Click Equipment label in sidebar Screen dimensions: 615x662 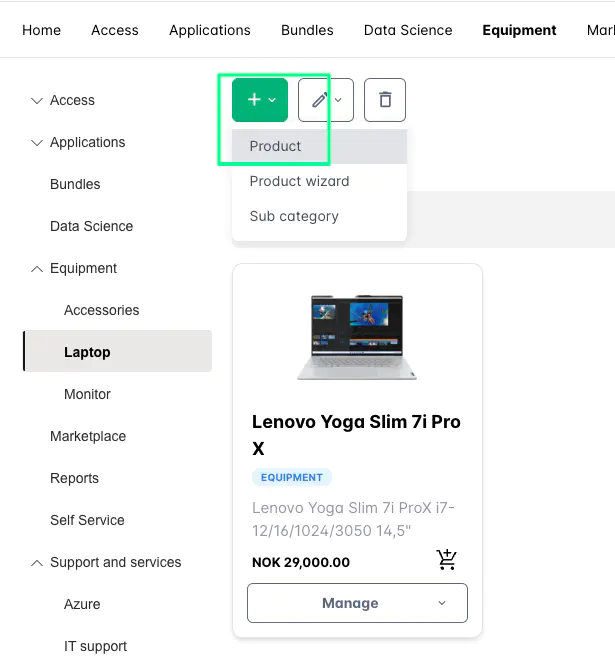tap(83, 269)
